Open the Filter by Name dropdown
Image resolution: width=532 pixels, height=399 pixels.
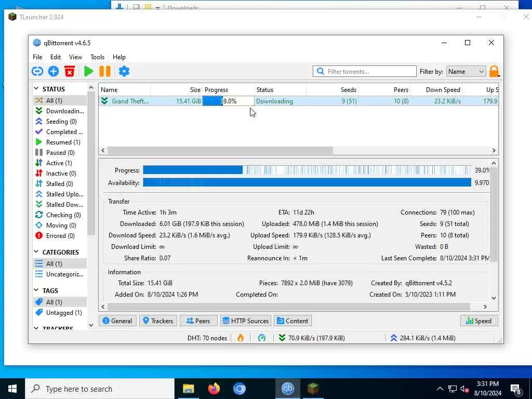[466, 72]
